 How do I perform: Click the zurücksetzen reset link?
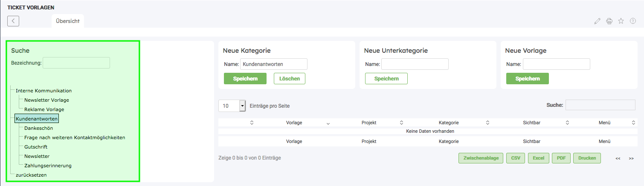pos(31,175)
